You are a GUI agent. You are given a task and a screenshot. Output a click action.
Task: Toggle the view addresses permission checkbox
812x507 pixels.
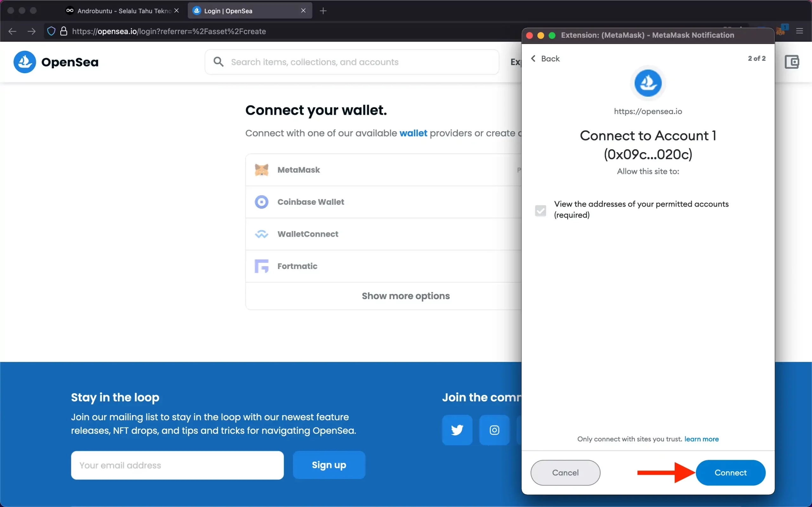[540, 211]
